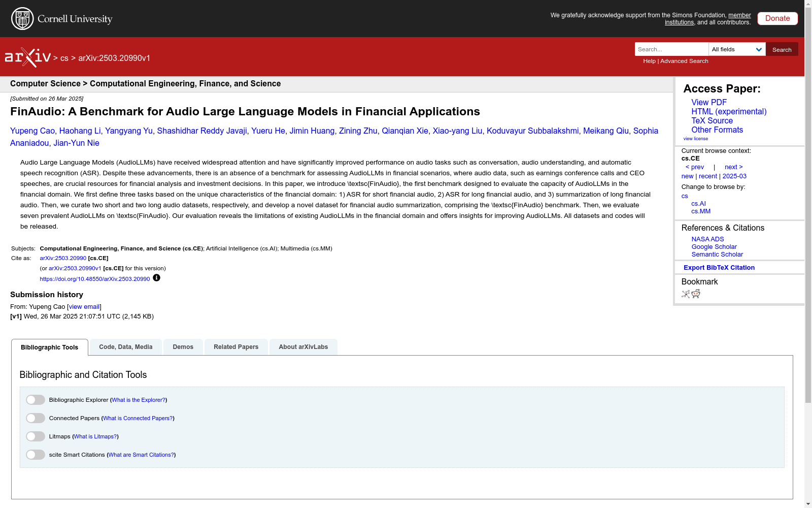Click What are Smart Citations? link

point(141,455)
